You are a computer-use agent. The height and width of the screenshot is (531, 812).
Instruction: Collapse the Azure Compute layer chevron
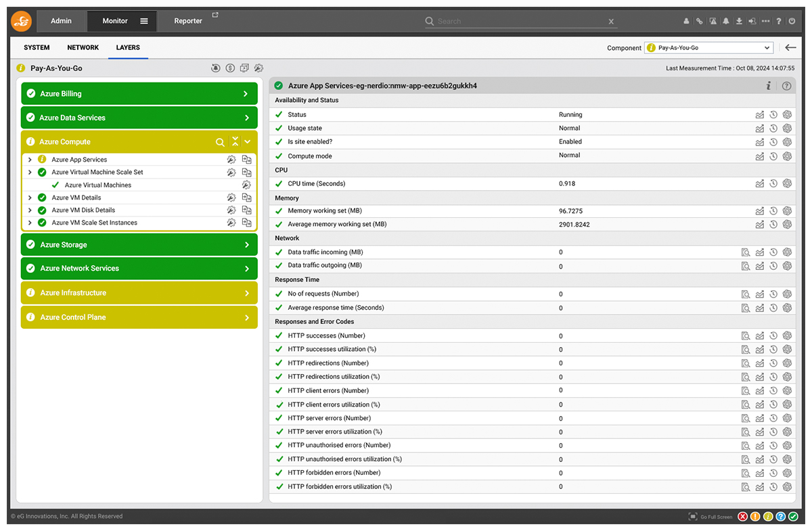click(248, 142)
